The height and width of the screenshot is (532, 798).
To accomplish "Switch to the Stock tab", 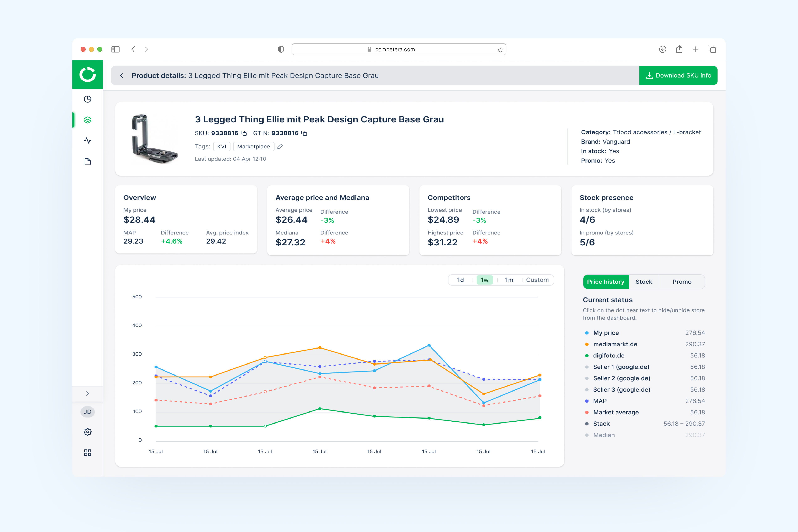I will [x=644, y=282].
